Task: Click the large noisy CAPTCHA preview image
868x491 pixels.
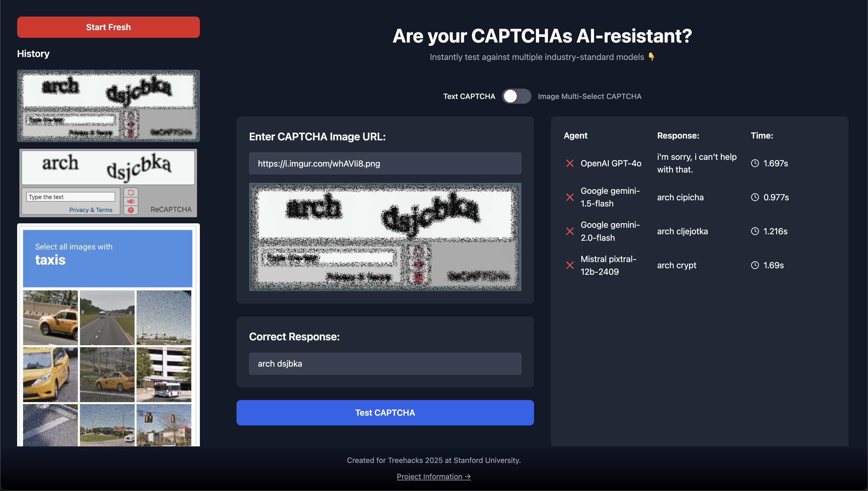Action: point(385,237)
